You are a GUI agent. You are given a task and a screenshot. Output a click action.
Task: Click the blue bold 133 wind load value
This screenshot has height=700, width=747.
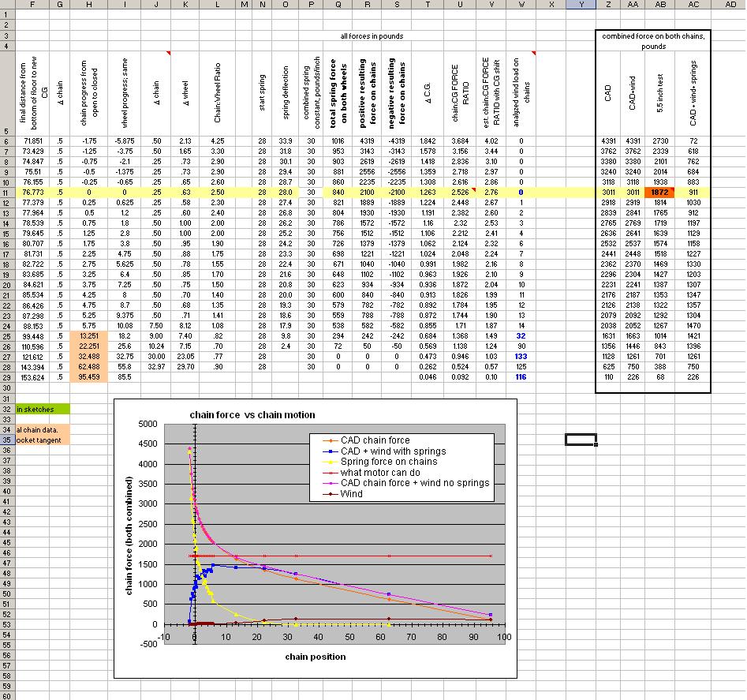521,357
